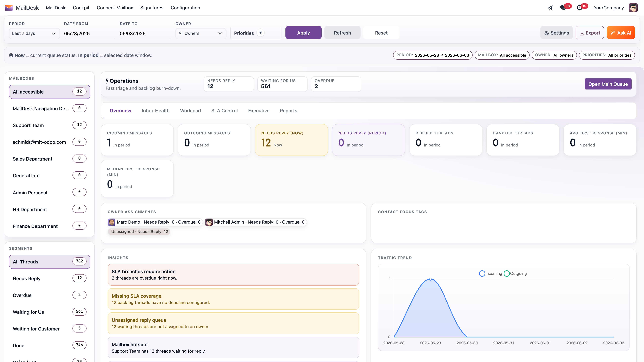Viewport: 644px width, 362px height.
Task: Open the paper plane send icon
Action: (x=550, y=8)
